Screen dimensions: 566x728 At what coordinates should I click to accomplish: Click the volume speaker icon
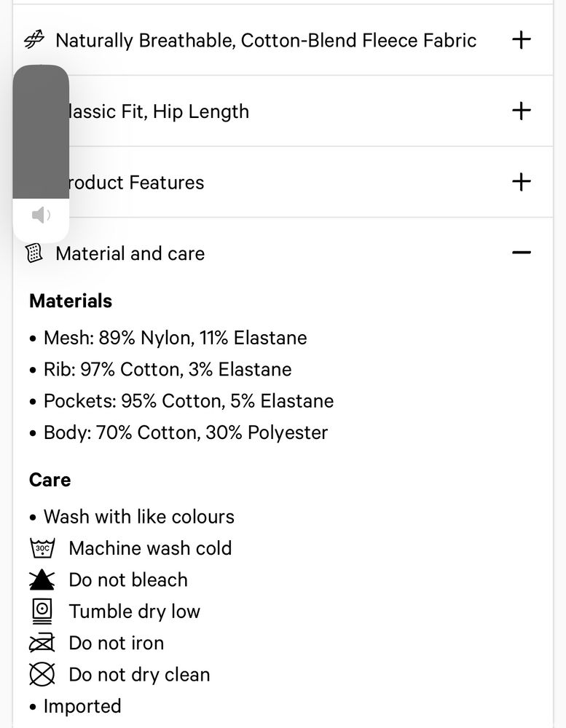point(41,215)
